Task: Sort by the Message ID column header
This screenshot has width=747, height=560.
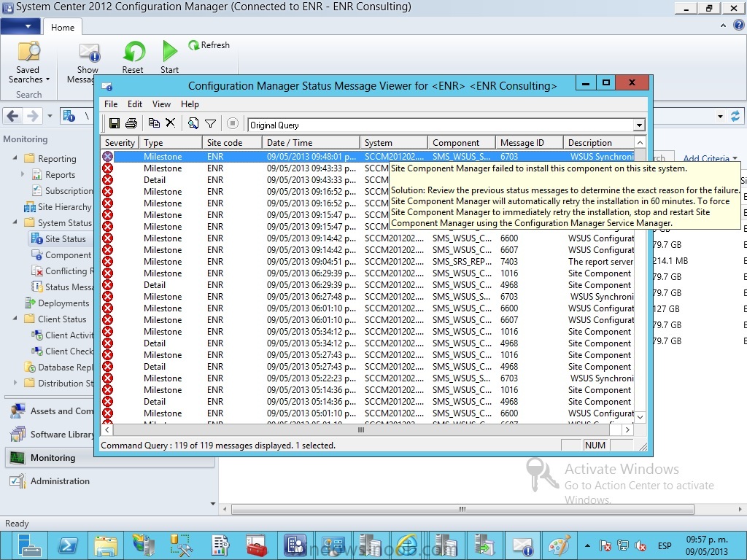Action: pyautogui.click(x=530, y=142)
